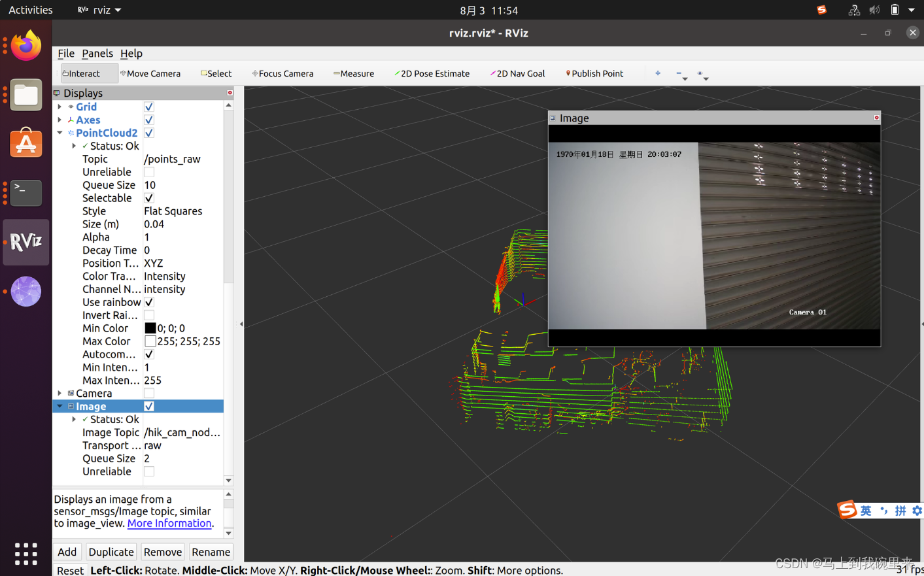Expand the Grid display tree
Viewport: 924px width, 576px height.
(60, 107)
